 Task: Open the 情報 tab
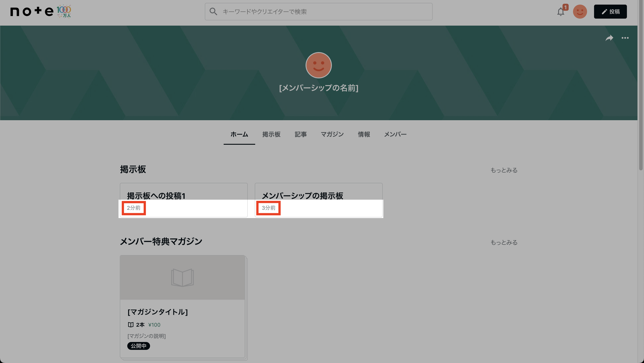coord(364,134)
